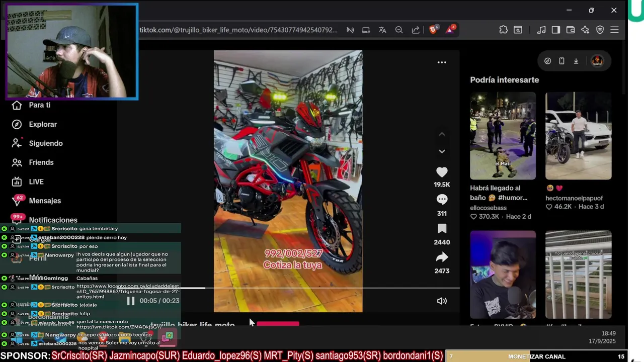
Task: Click the MONETIZAR CANAL banner
Action: [536, 356]
